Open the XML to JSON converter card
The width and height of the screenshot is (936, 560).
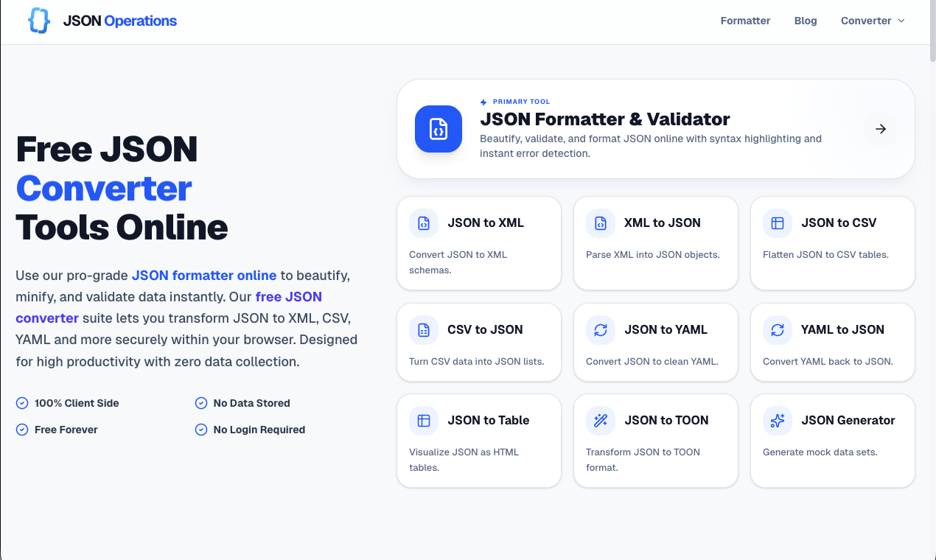point(655,243)
